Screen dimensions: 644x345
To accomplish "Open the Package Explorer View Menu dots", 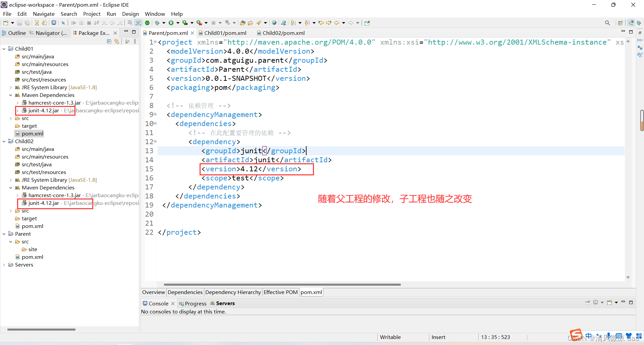I will [135, 41].
